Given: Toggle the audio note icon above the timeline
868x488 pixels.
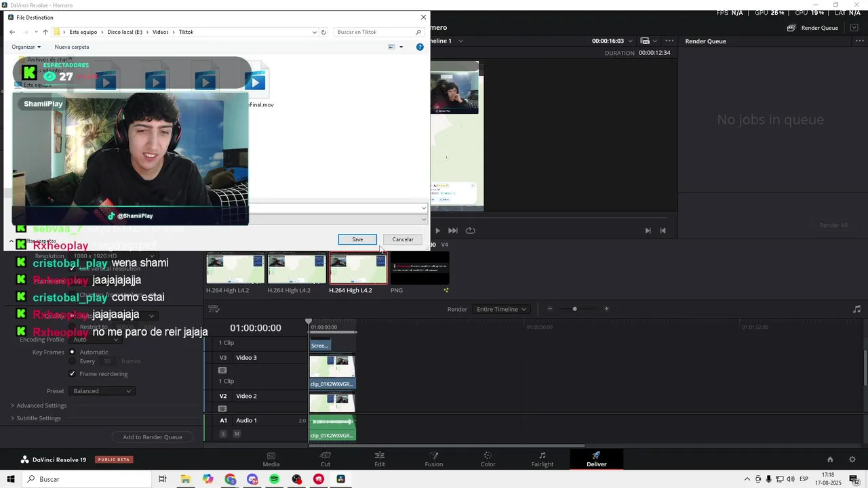Looking at the screenshot, I should pyautogui.click(x=856, y=309).
